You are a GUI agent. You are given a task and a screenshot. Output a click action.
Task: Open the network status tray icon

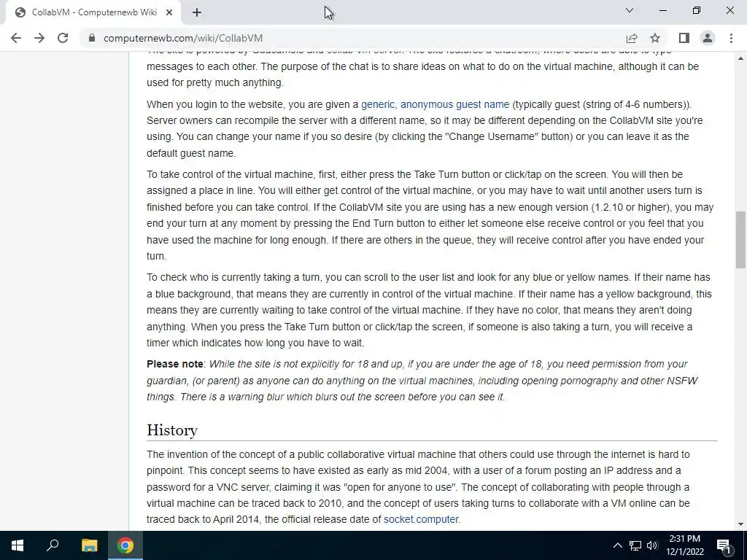tap(635, 545)
